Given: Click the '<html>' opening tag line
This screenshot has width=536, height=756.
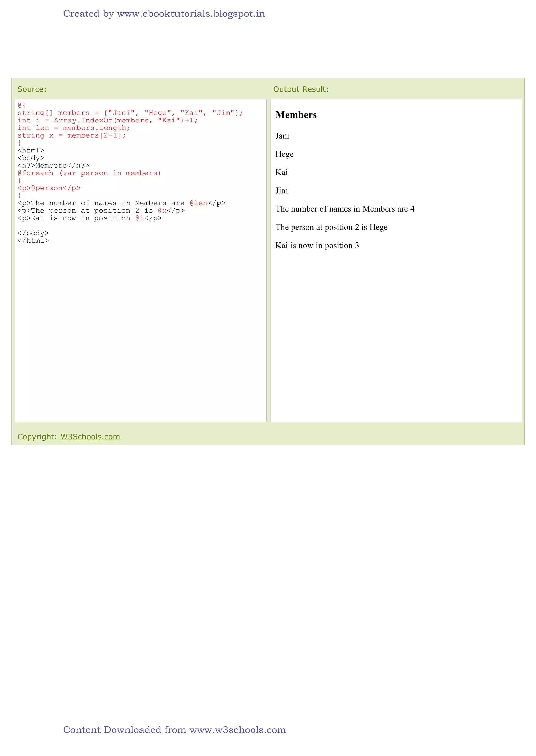Looking at the screenshot, I should pyautogui.click(x=31, y=150).
